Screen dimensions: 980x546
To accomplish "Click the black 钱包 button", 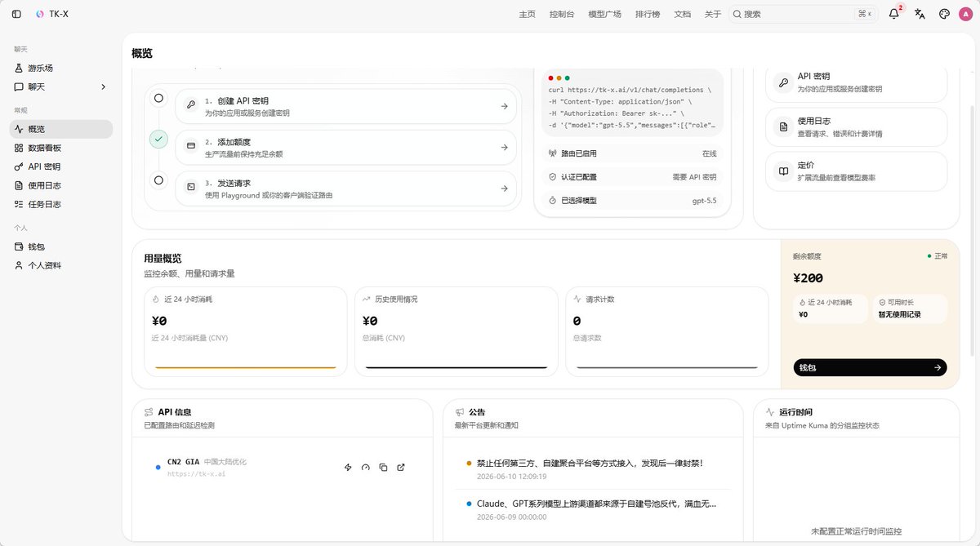I will (870, 368).
